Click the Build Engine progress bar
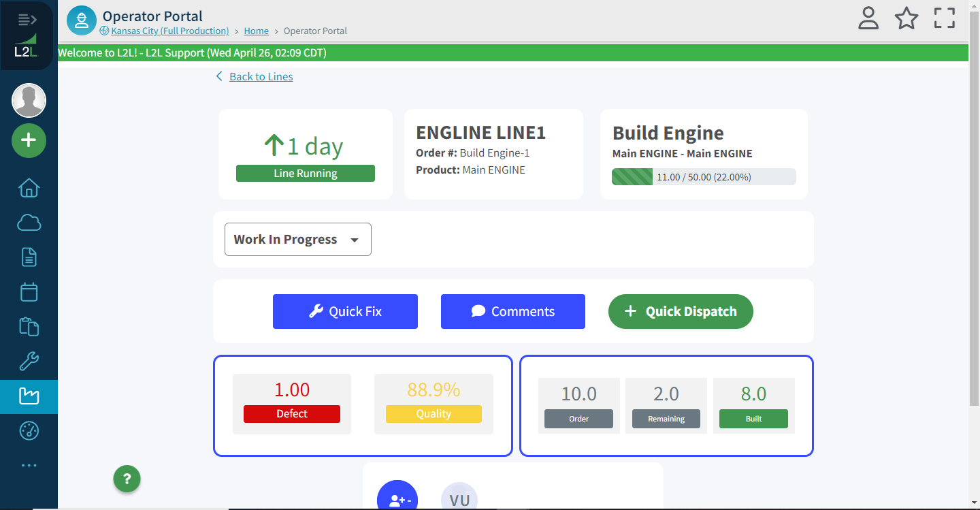Viewport: 980px width, 510px height. coord(703,177)
